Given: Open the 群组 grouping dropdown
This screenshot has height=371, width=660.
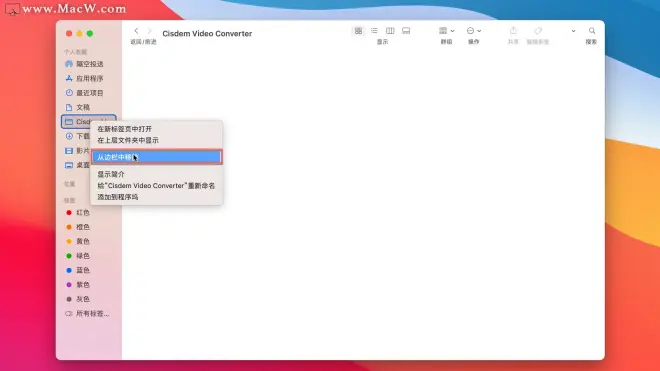Looking at the screenshot, I should point(447,31).
